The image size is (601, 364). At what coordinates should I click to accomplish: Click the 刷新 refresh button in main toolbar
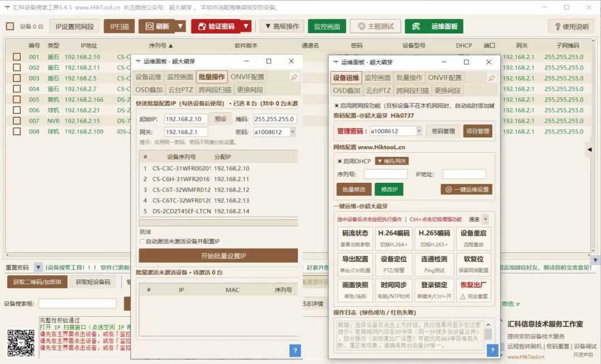[157, 27]
